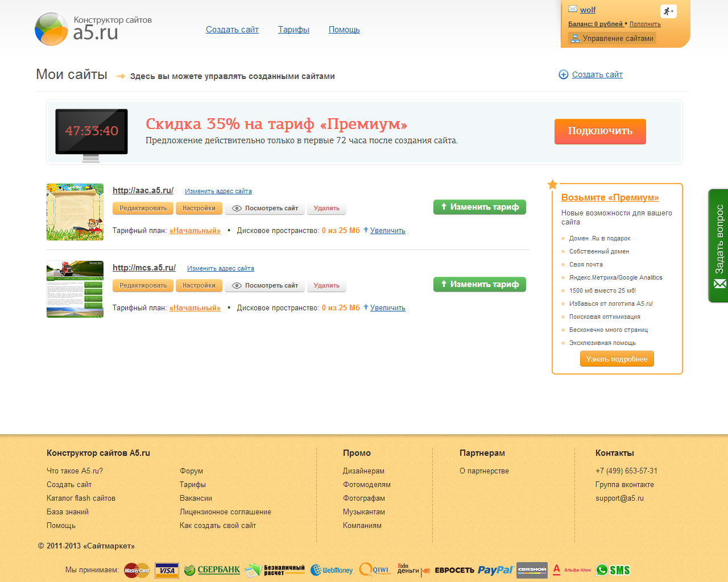Click Редактировать for aac.a5.ru
The width and height of the screenshot is (728, 582).
143,209
